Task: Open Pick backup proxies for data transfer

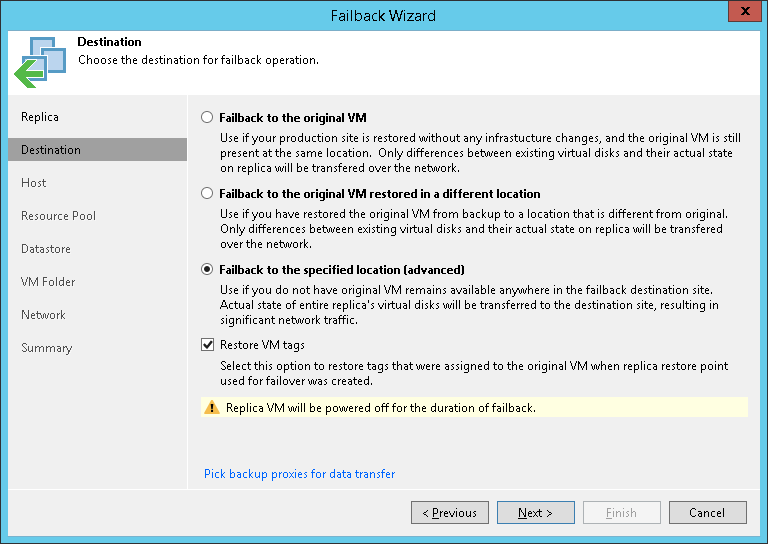Action: pyautogui.click(x=299, y=474)
